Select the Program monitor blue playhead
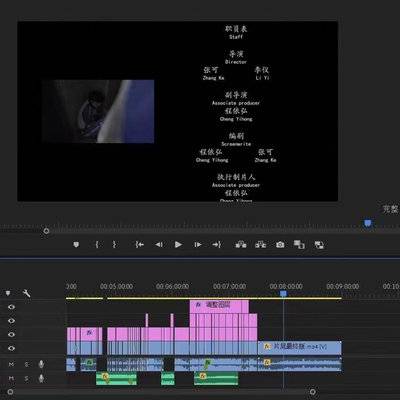The height and width of the screenshot is (400, 400). pos(368,223)
